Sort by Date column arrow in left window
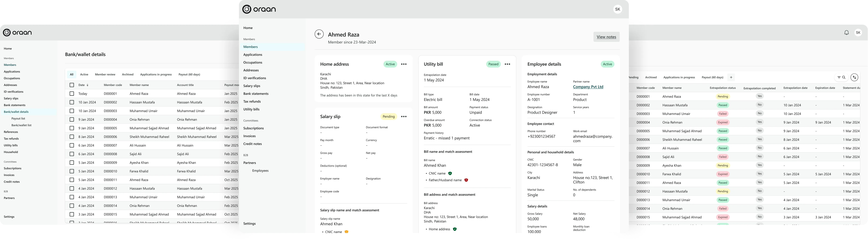This screenshot has width=868, height=243. click(88, 85)
